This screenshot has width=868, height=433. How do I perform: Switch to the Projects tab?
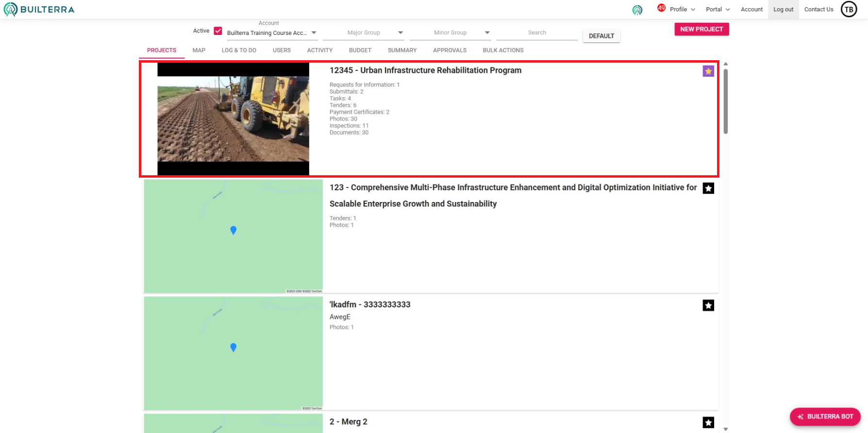click(x=162, y=50)
